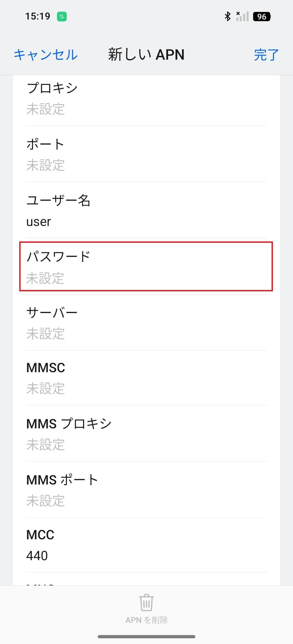Edit the ユーザー名 field showing user
The width and height of the screenshot is (293, 644).
point(146,210)
